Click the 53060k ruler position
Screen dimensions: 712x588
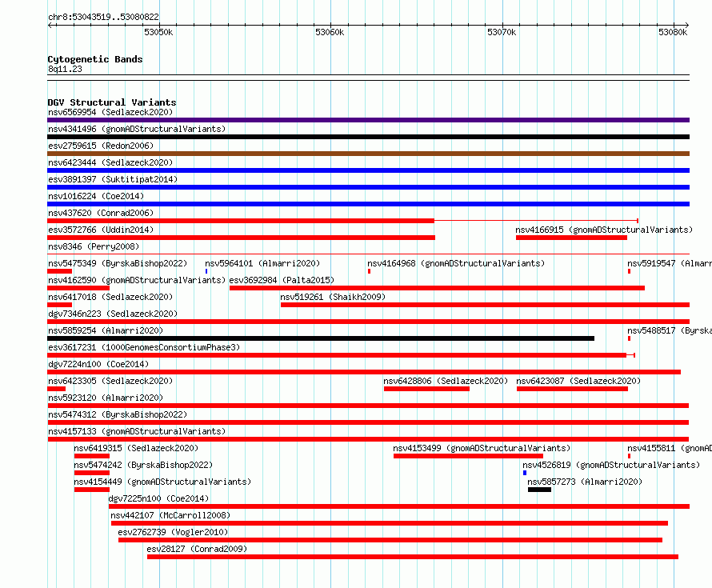330,32
